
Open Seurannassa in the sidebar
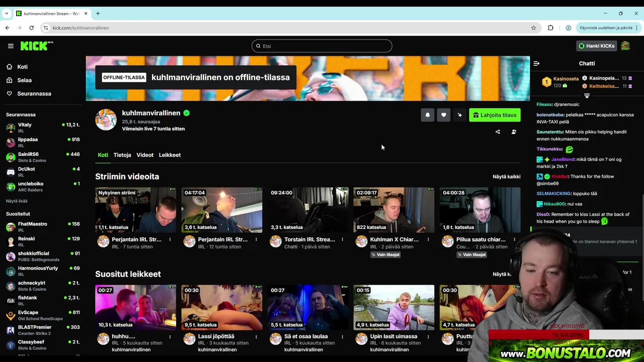[34, 94]
